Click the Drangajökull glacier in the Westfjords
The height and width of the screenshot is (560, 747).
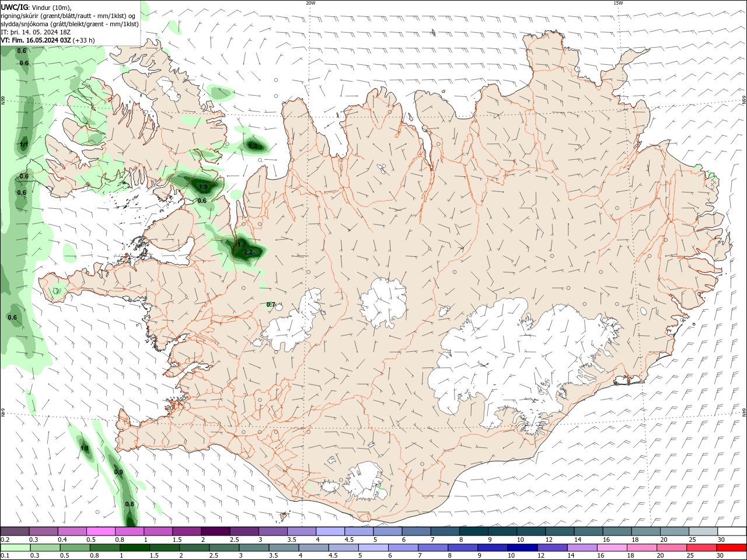tap(169, 89)
